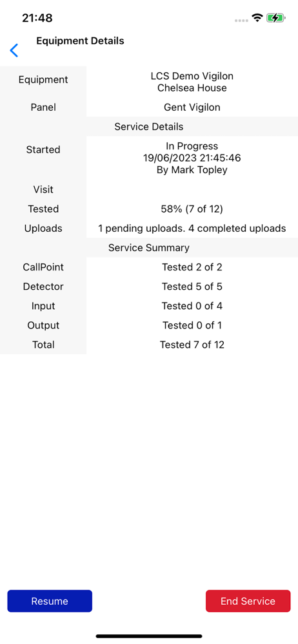Select the CallPoint Tested 2 of 2 value
This screenshot has height=644, width=298.
(192, 267)
